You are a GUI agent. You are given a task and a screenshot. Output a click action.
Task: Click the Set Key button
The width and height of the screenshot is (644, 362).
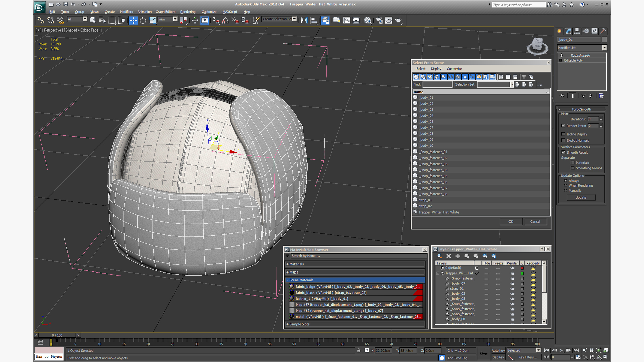[498, 357]
